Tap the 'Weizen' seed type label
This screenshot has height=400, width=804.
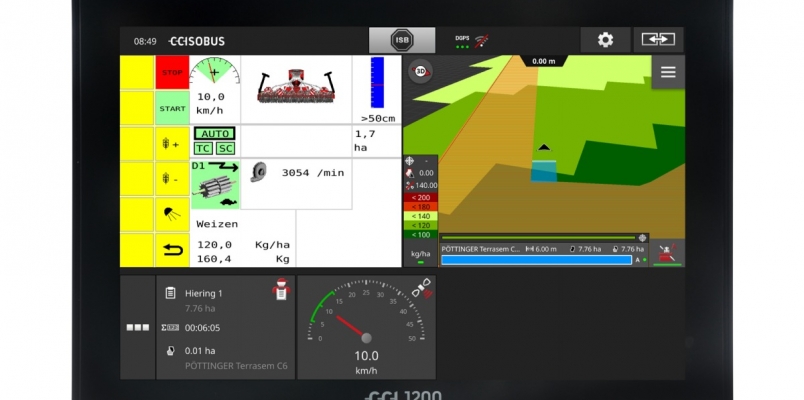pos(217,224)
